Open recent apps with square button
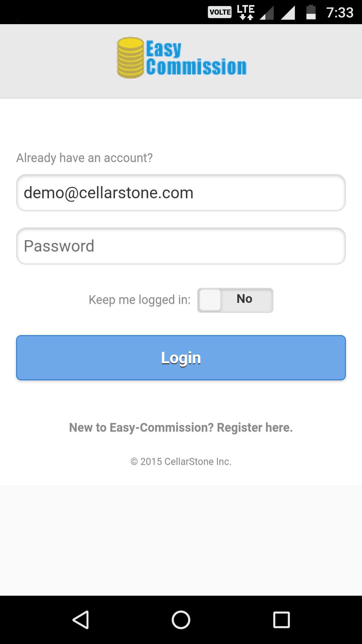Image resolution: width=362 pixels, height=644 pixels. coord(282,620)
